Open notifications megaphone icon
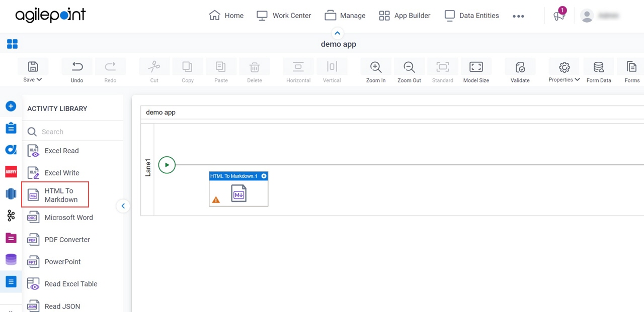The height and width of the screenshot is (312, 644). coord(559,15)
